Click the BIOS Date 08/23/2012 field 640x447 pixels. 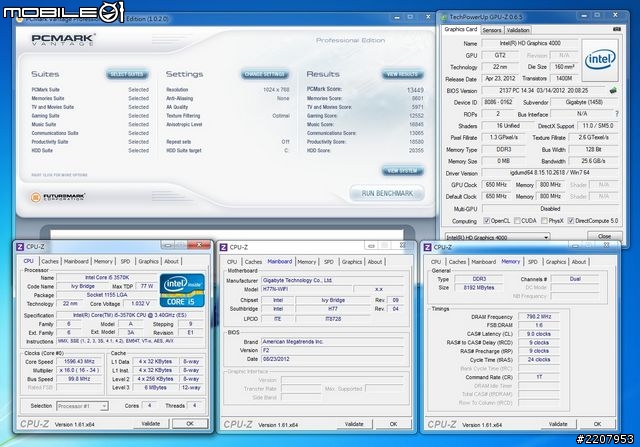click(x=332, y=359)
